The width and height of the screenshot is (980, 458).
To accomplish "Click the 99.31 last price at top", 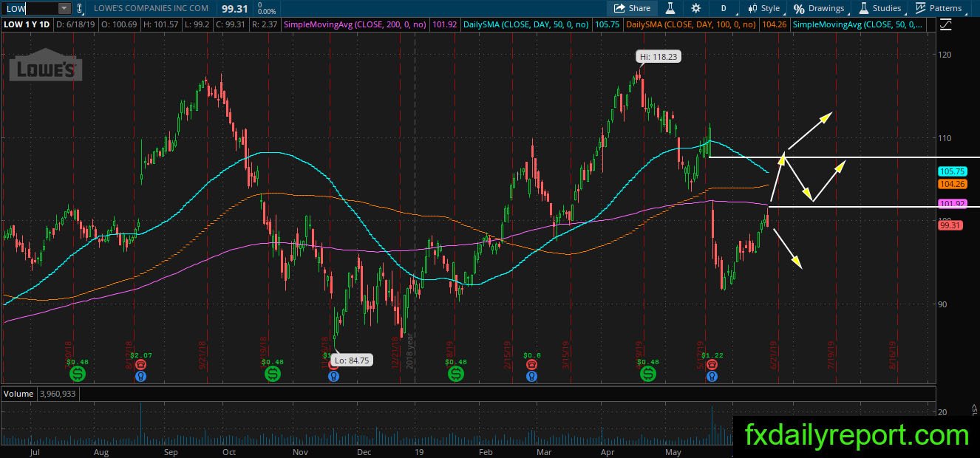I will click(x=234, y=8).
